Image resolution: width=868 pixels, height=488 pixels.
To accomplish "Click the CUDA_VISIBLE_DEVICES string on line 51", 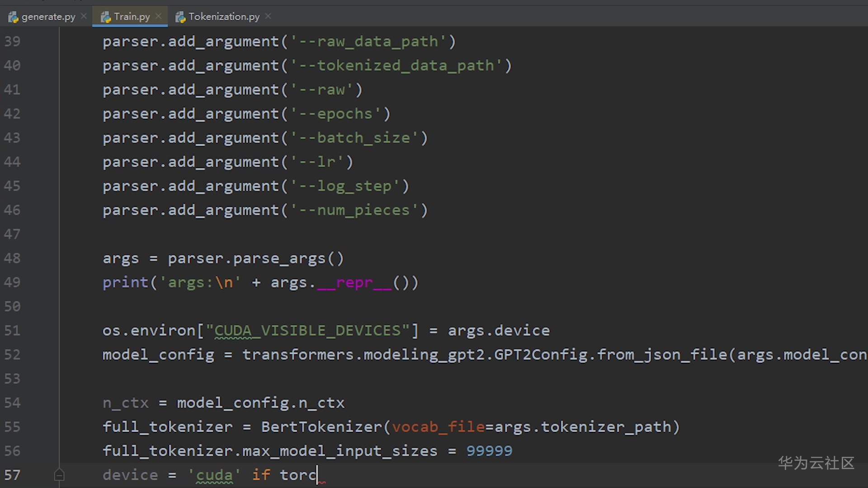I will (307, 330).
